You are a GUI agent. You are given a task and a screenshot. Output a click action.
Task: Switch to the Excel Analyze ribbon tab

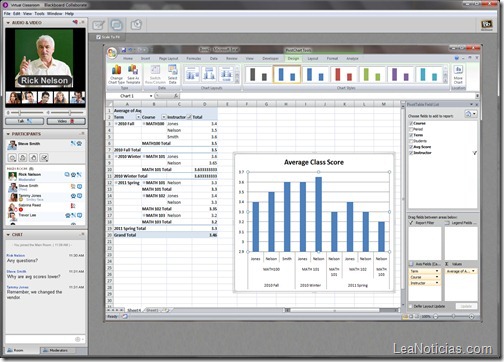point(352,58)
